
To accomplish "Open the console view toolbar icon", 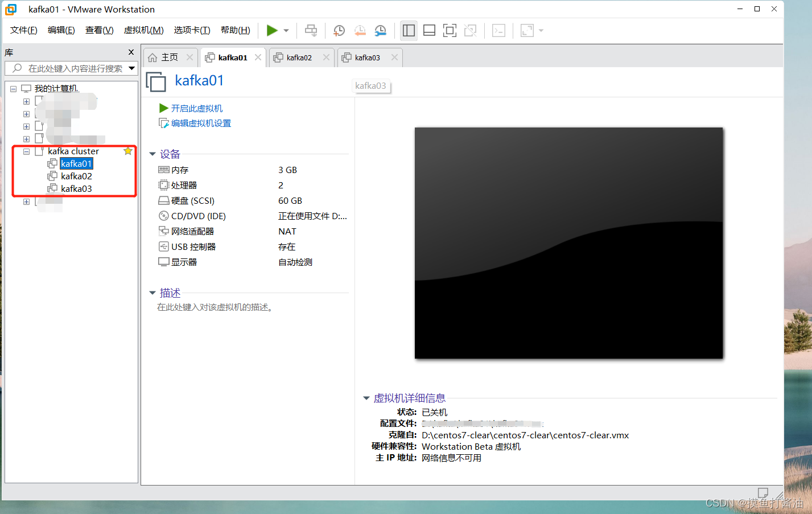I will point(498,31).
